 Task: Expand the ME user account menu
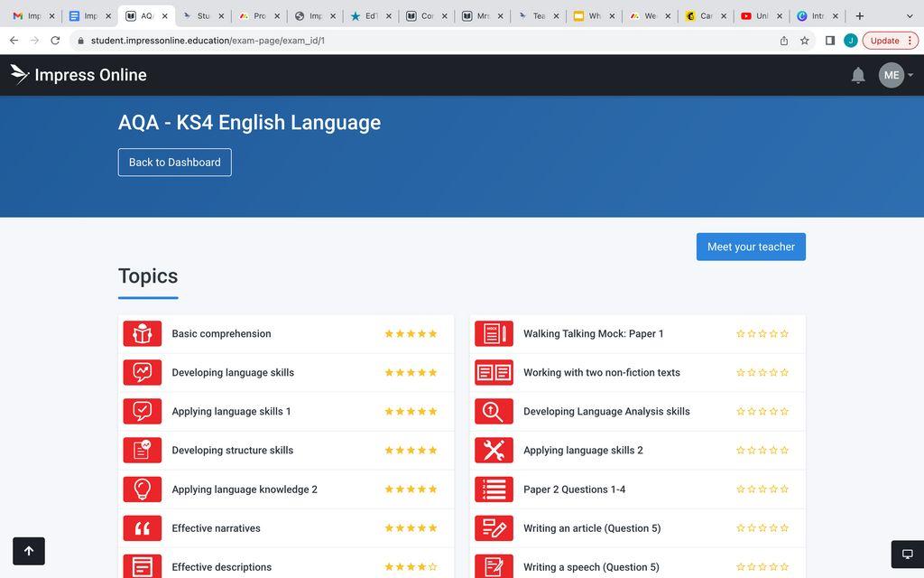(896, 76)
